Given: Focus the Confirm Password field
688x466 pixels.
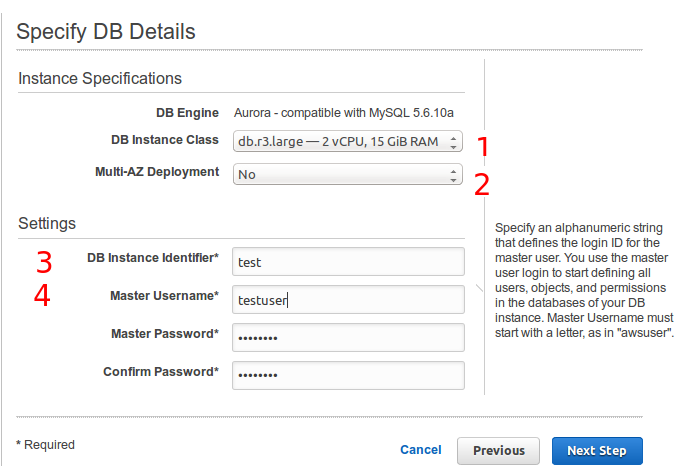Looking at the screenshot, I should coord(348,375).
